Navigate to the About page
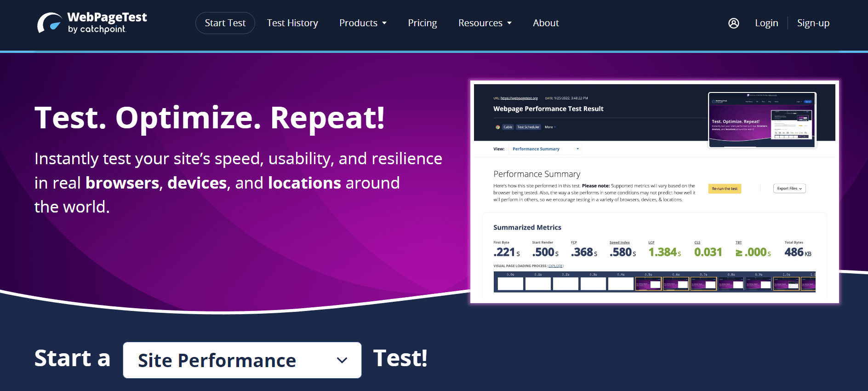Screen dimensions: 868x391 [546, 23]
